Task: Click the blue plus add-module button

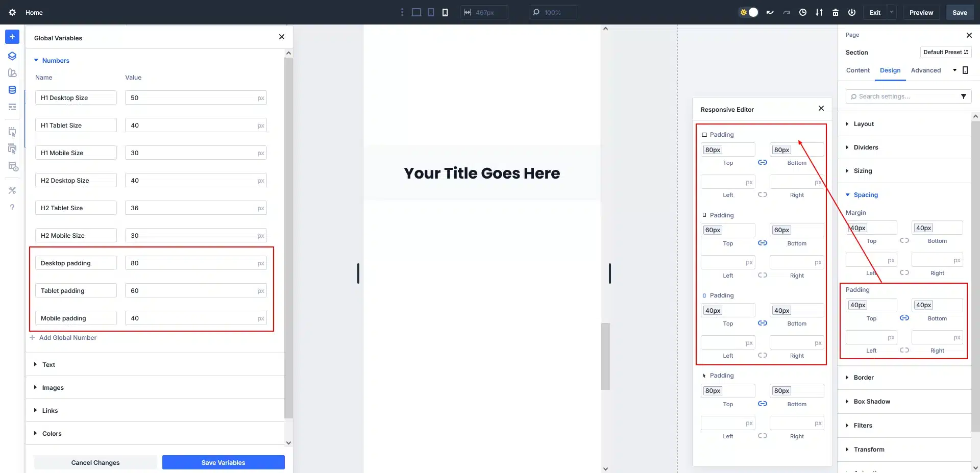Action: click(12, 37)
